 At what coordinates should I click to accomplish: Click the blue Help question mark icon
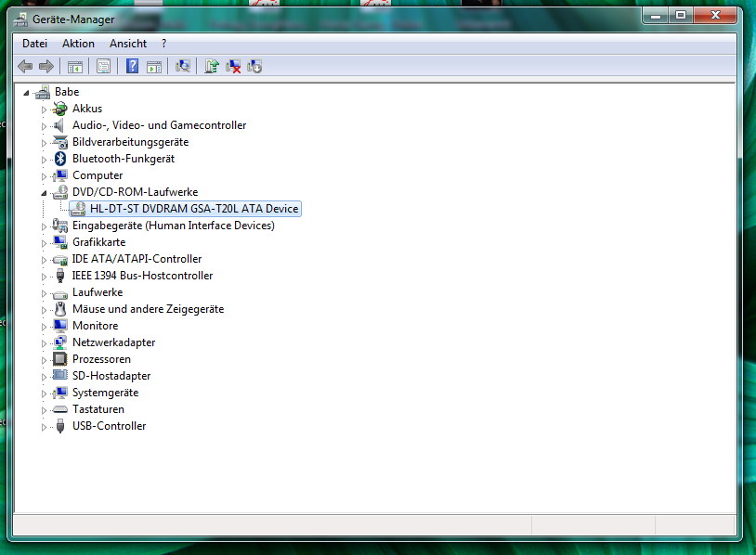click(132, 66)
